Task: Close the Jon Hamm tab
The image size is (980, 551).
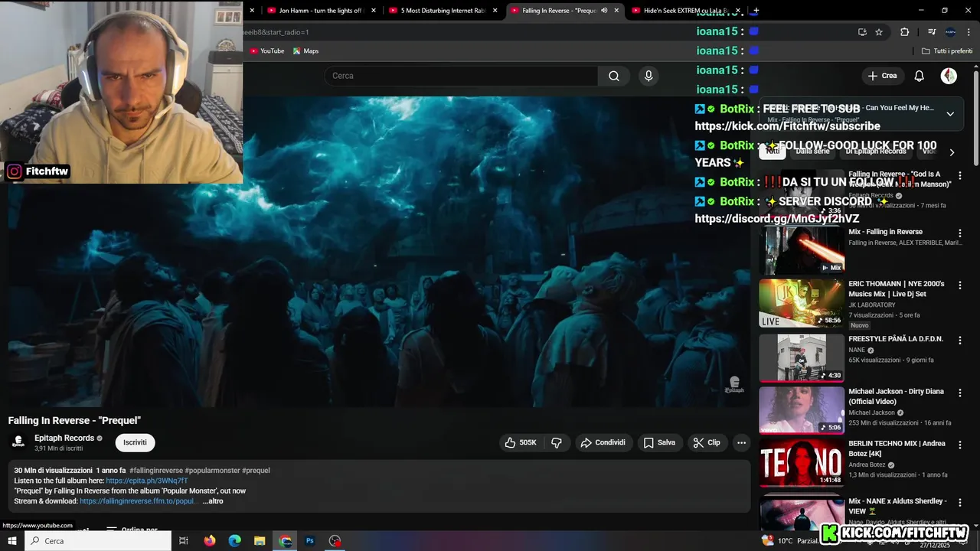Action: [x=374, y=11]
